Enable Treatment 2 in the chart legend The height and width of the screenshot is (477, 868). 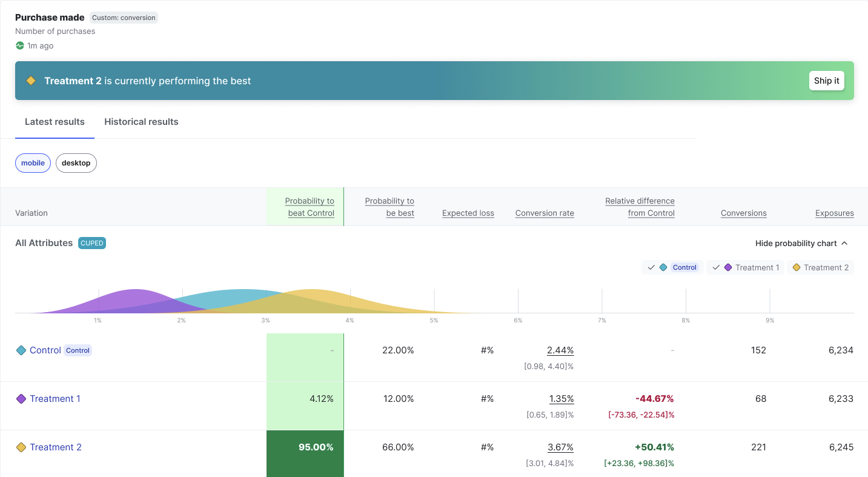[x=821, y=267]
